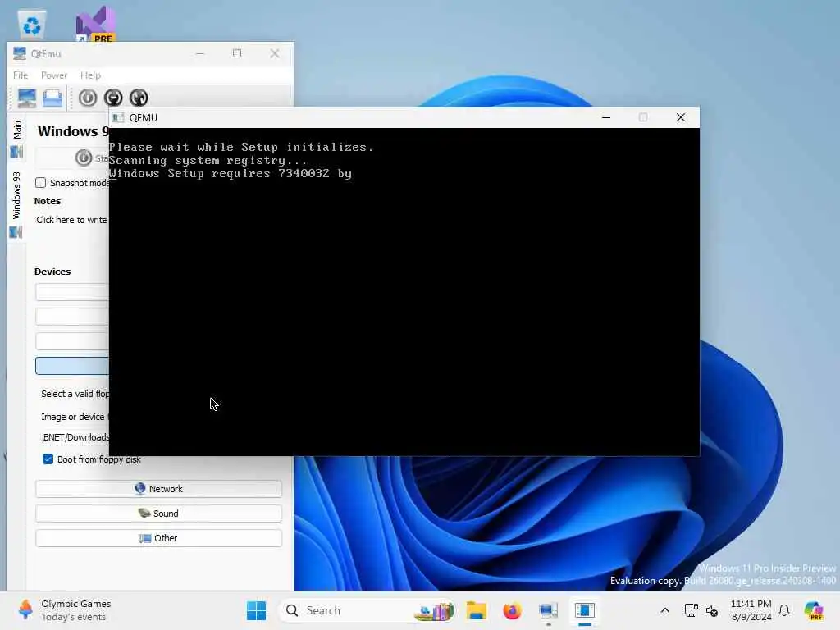Screen dimensions: 840x630
Task: Click the highlighted floppy device section button
Action: coord(72,366)
